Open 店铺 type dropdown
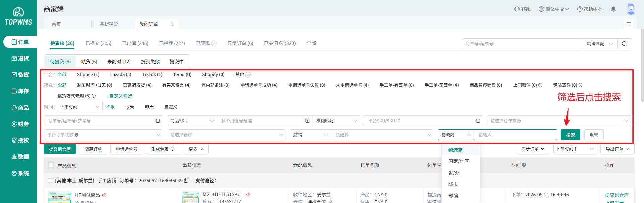 (x=311, y=135)
